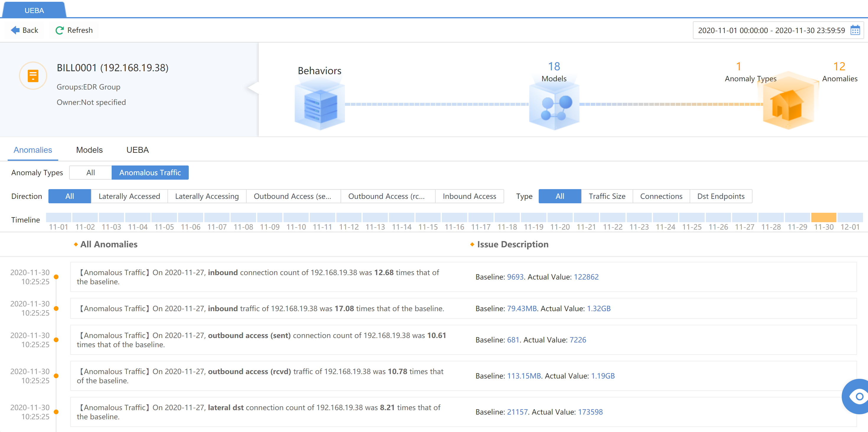Switch to the UEBA sub-tab
868x432 pixels.
pyautogui.click(x=137, y=150)
